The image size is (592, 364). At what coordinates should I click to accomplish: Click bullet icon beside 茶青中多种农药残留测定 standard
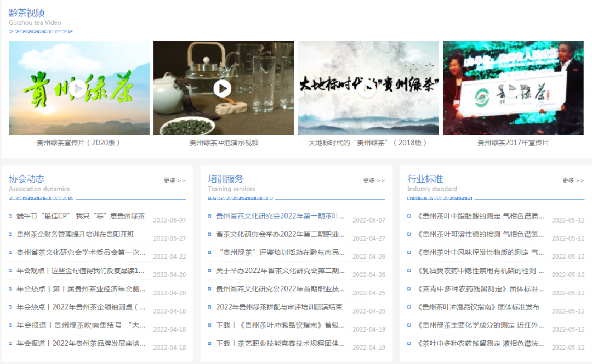pos(409,288)
